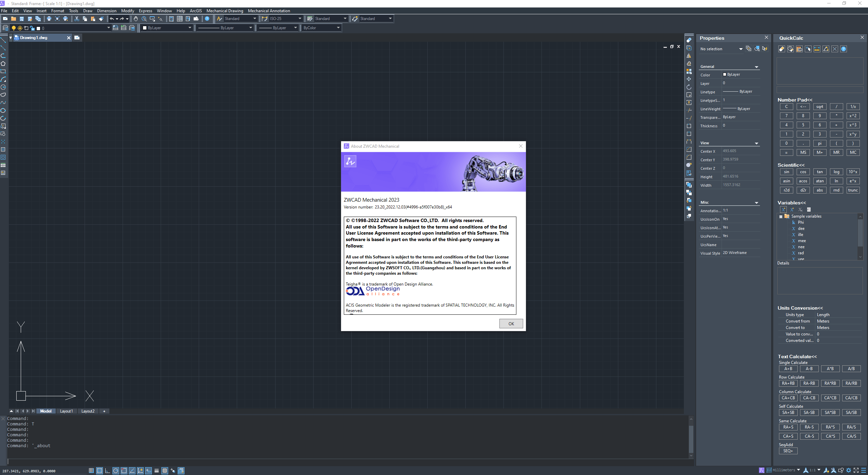The height and width of the screenshot is (475, 868).
Task: Toggle Object Snap in status bar
Action: point(124,471)
